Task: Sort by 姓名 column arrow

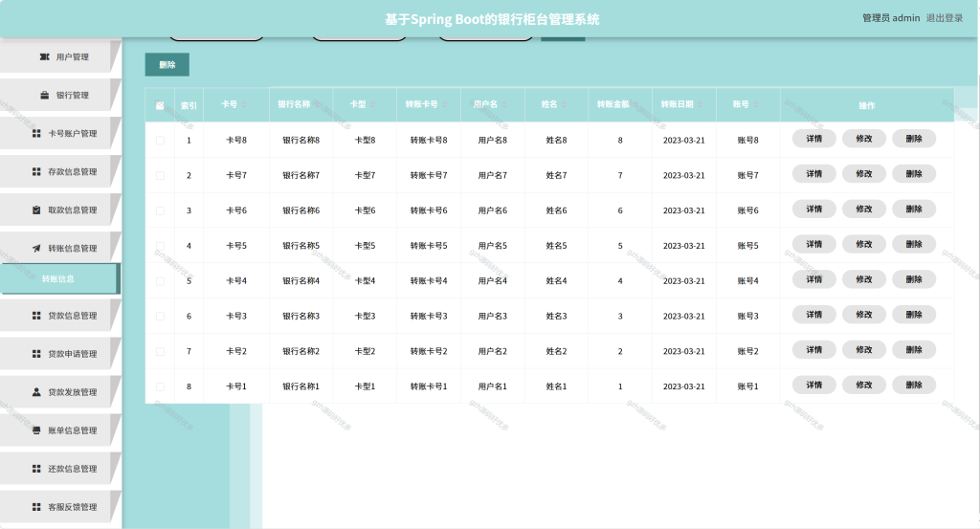Action: click(565, 104)
